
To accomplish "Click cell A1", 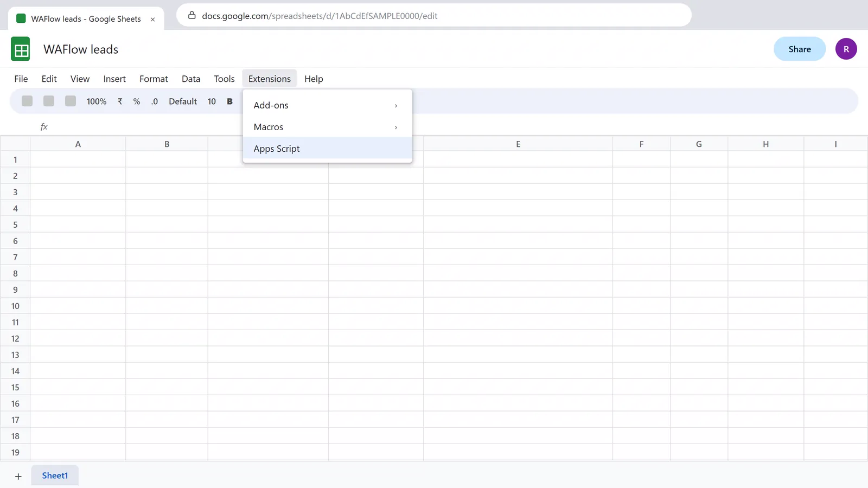I will click(78, 159).
